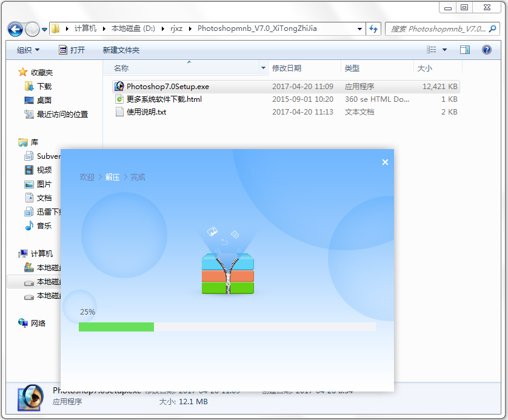Click the 图片 library picture icon

(x=29, y=184)
